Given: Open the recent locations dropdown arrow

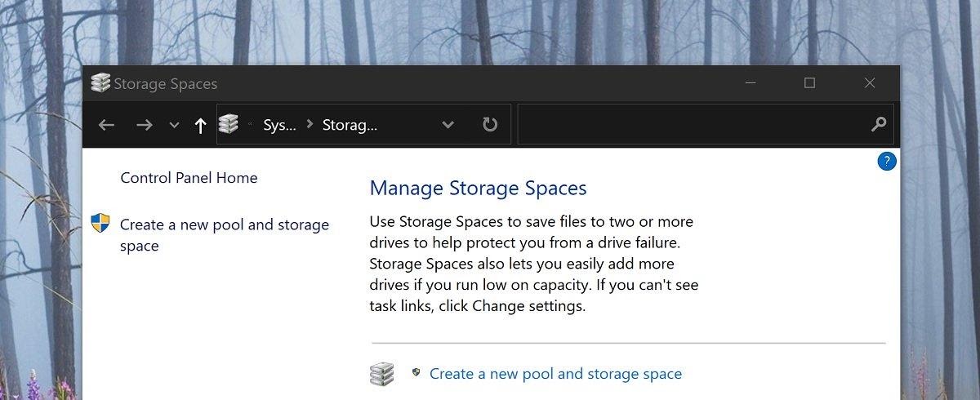Looking at the screenshot, I should pos(173,125).
